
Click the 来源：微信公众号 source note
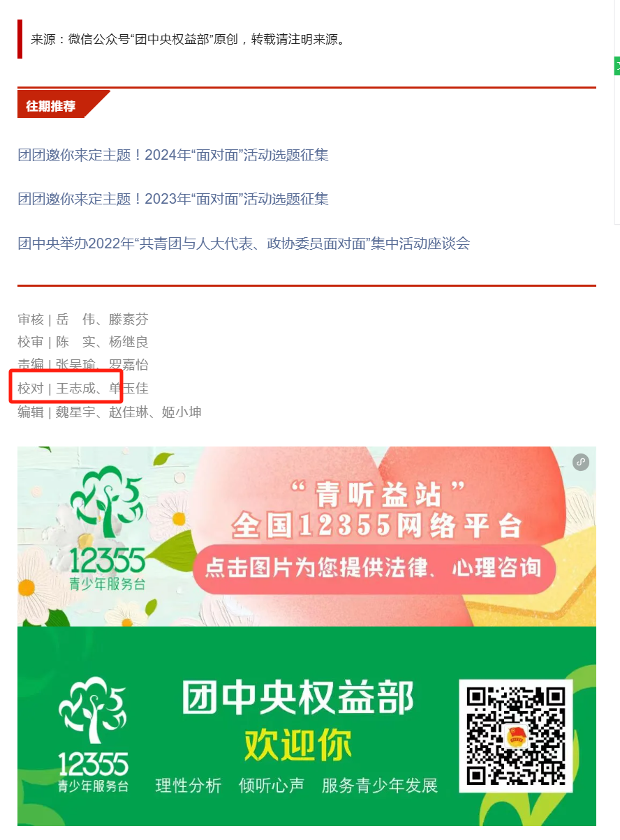[189, 39]
